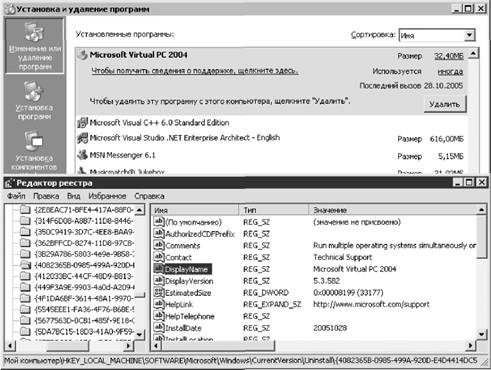The image size is (491, 370).
Task: Open the 'Правка' menu
Action: (46, 196)
